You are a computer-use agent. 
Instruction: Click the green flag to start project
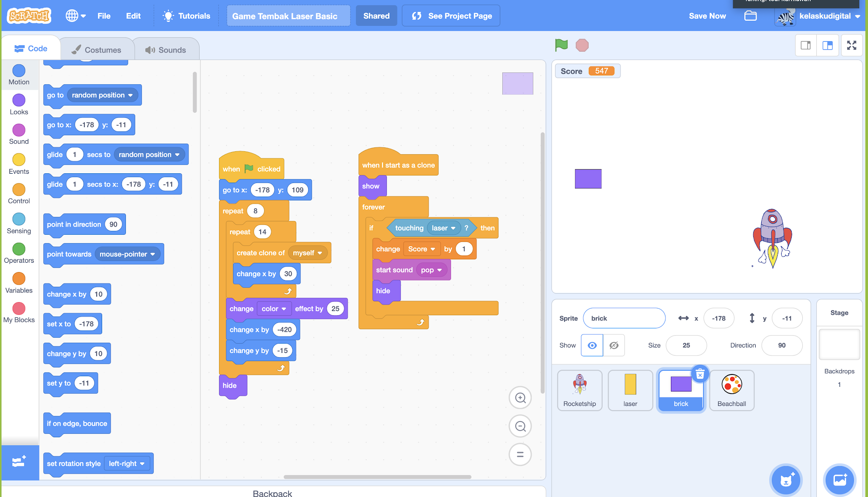point(561,45)
